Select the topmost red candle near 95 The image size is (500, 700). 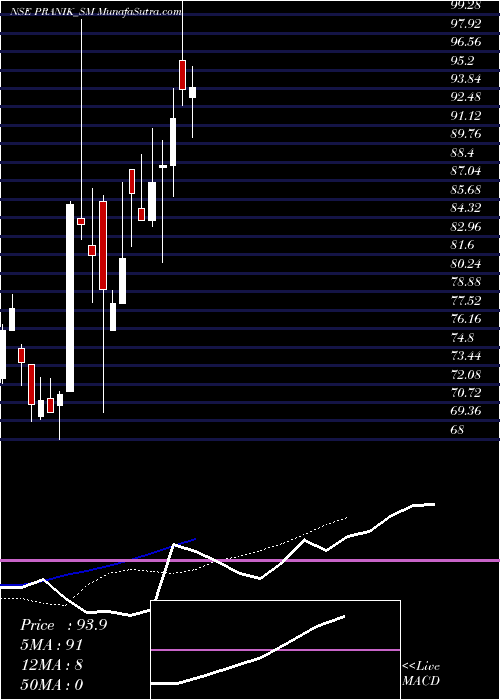183,75
